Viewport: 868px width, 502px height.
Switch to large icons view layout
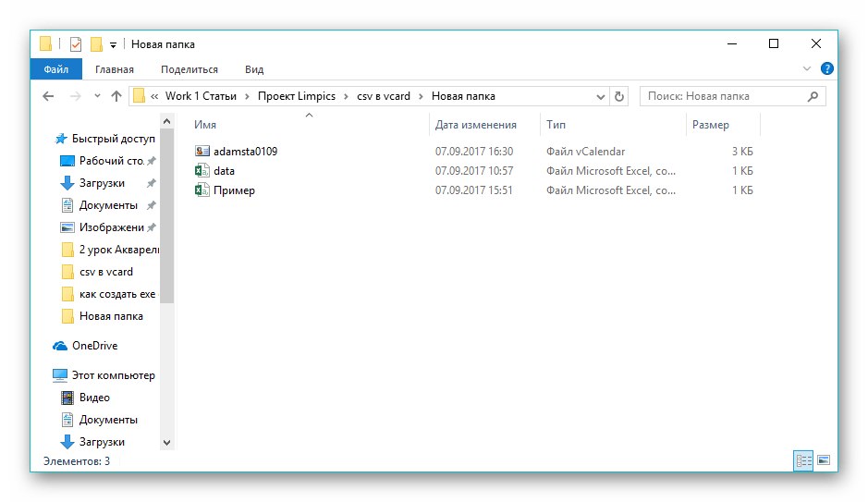coord(824,460)
